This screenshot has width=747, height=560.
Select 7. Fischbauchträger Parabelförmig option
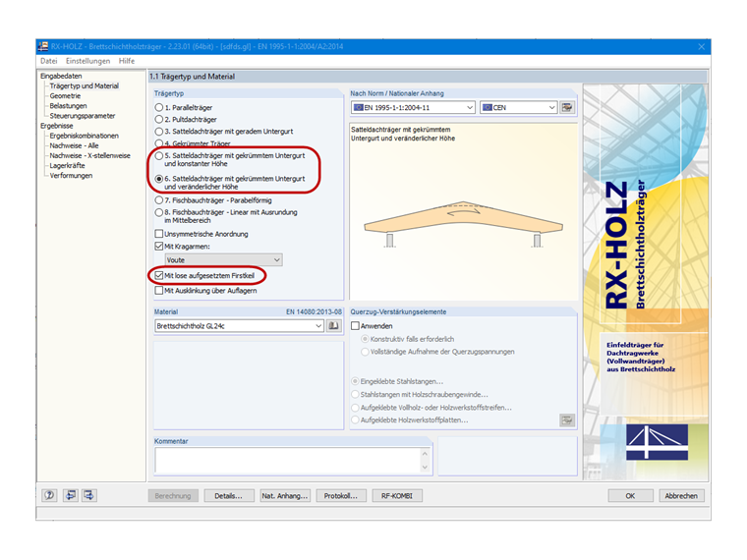point(159,200)
